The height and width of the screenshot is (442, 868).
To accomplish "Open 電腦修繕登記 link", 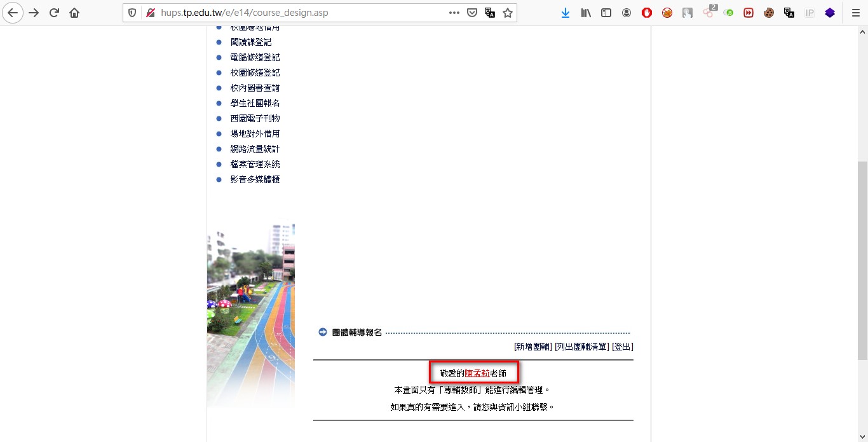I will 255,57.
